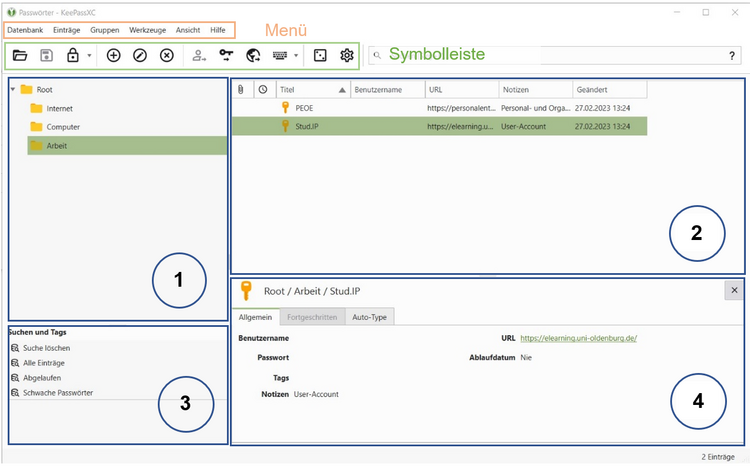750x467 pixels.
Task: Delete selected entry with X circle icon
Action: pos(166,56)
